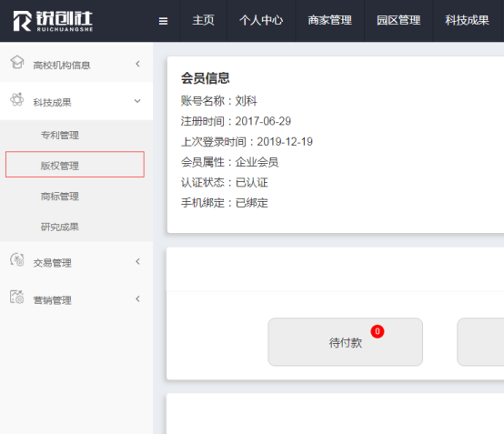
Task: Click the atom icon beside 科技成果
Action: coord(17,100)
